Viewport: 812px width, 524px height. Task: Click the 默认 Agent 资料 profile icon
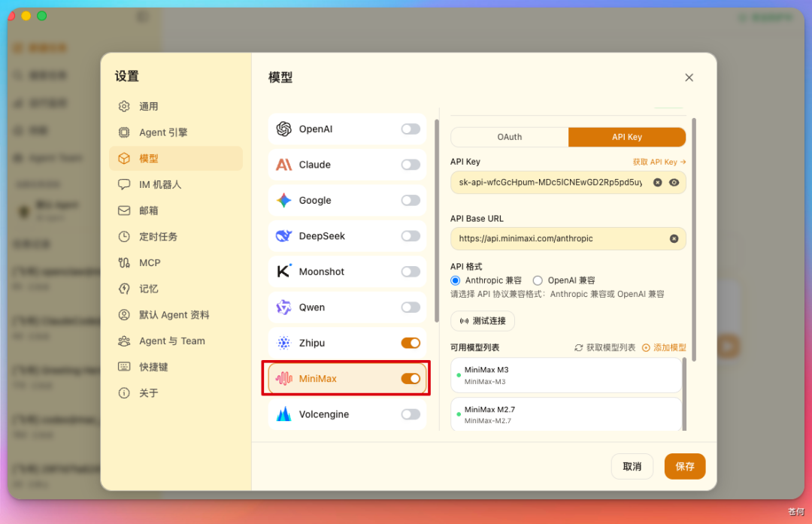pos(124,315)
